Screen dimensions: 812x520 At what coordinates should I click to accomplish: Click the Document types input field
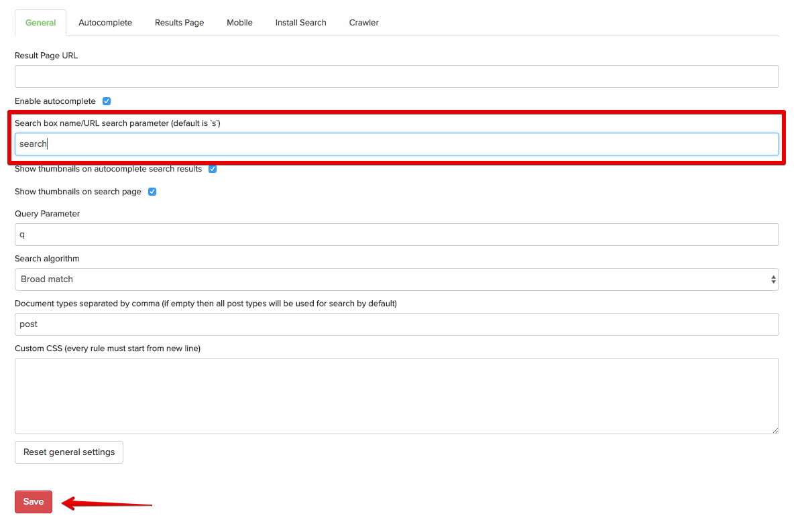tap(397, 324)
